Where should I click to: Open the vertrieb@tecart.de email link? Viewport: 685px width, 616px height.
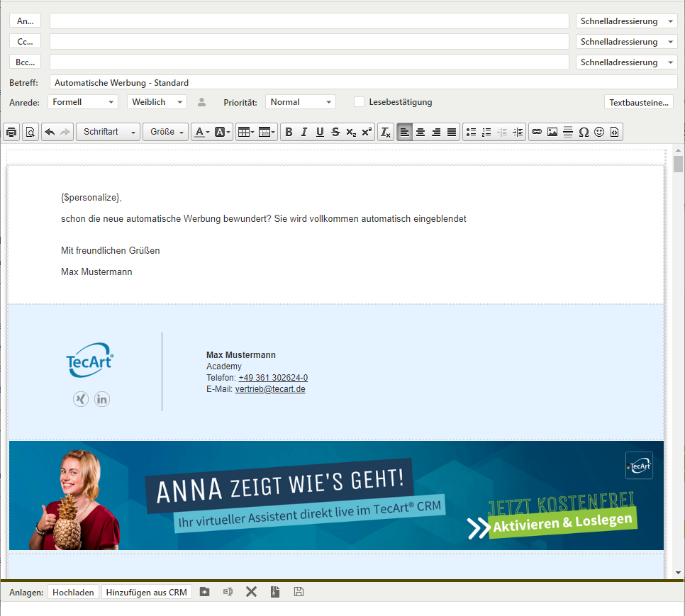[x=270, y=389]
